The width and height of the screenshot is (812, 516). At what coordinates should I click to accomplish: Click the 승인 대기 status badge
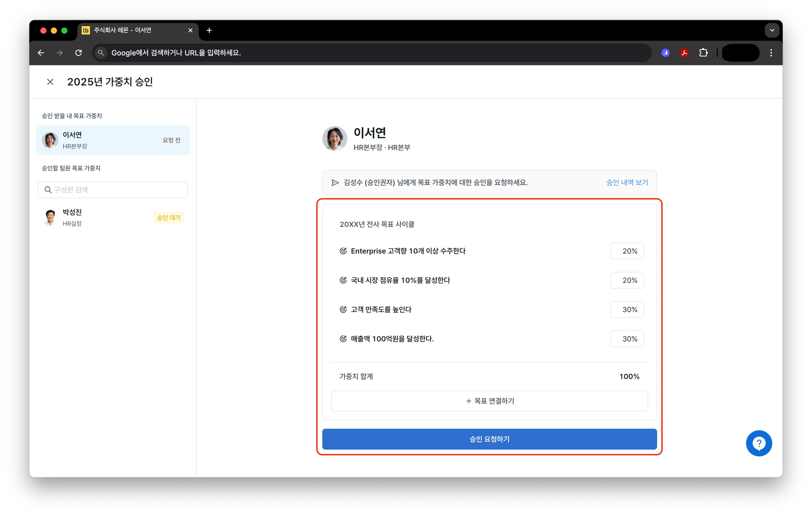[169, 217]
